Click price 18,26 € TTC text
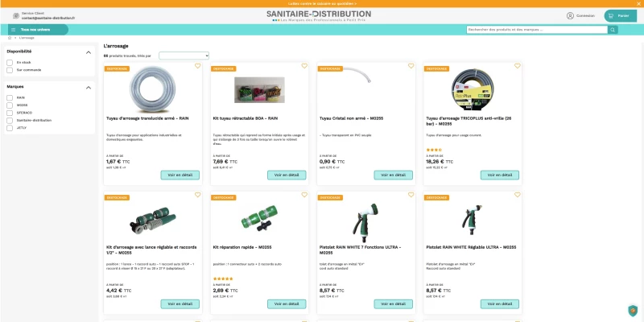 440,162
